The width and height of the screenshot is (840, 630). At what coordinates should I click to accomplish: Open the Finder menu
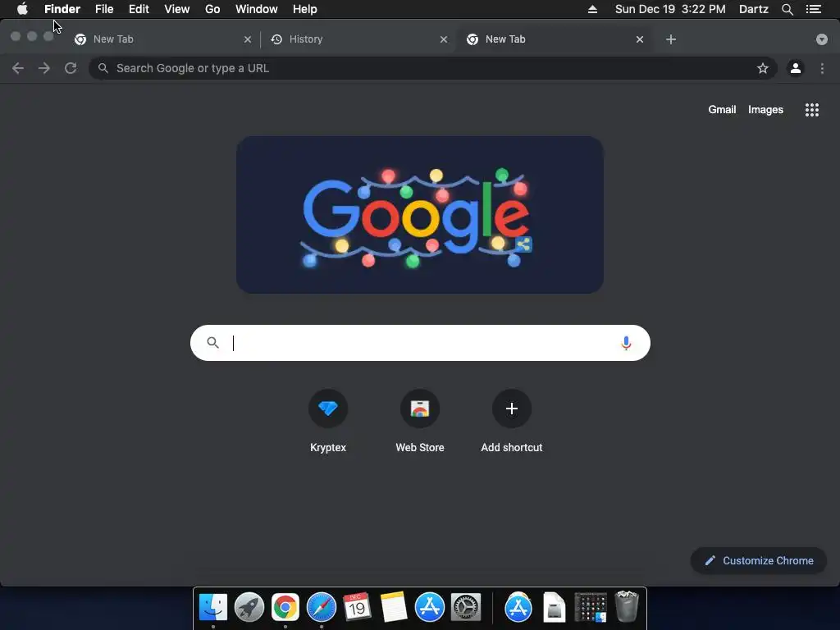[x=62, y=9]
